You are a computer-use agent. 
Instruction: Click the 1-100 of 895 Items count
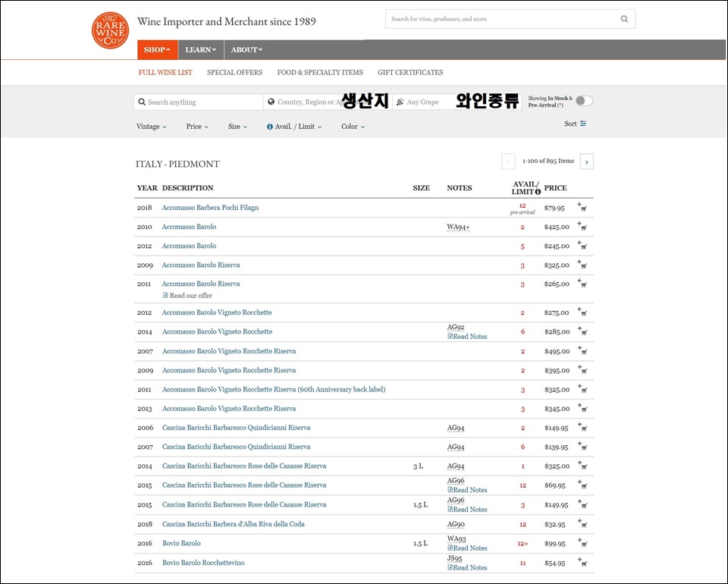click(548, 161)
